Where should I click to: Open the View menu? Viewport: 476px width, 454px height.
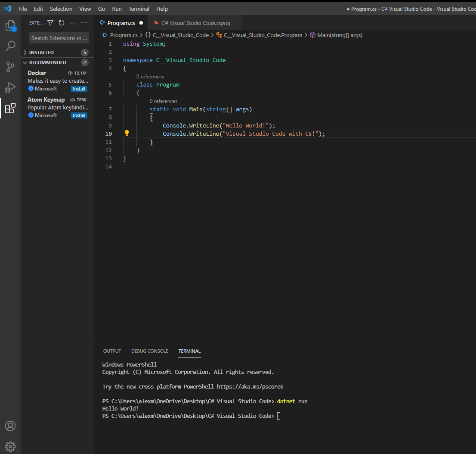(x=85, y=9)
